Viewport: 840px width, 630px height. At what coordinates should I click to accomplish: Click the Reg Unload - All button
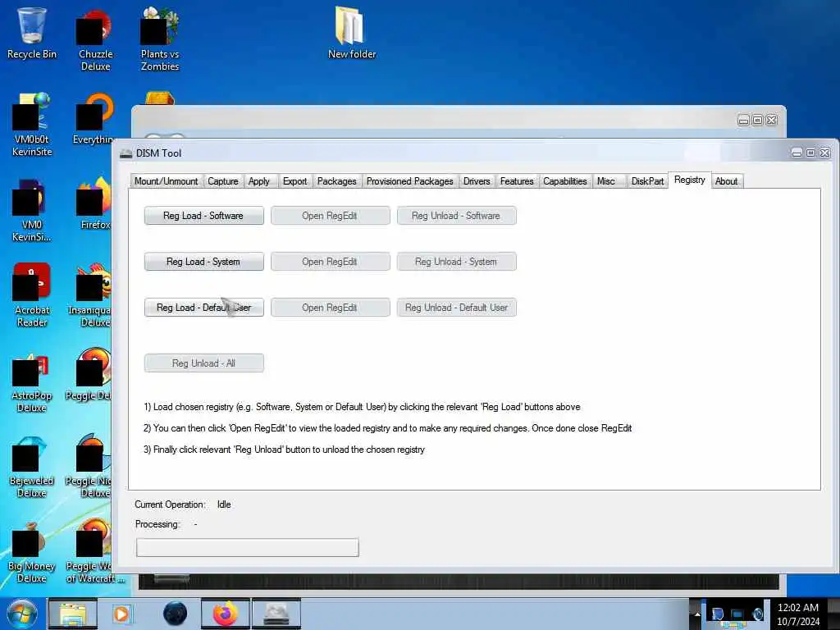203,363
